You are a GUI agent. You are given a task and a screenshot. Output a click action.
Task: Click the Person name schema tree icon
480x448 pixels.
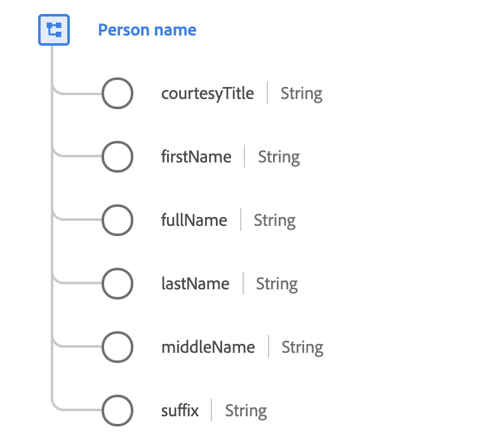(54, 30)
